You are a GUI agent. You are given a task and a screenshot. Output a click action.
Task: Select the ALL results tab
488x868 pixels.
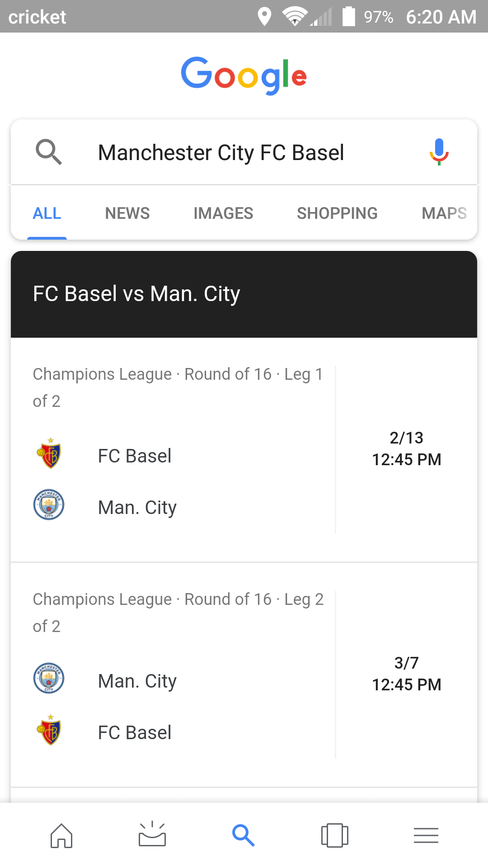coord(47,213)
